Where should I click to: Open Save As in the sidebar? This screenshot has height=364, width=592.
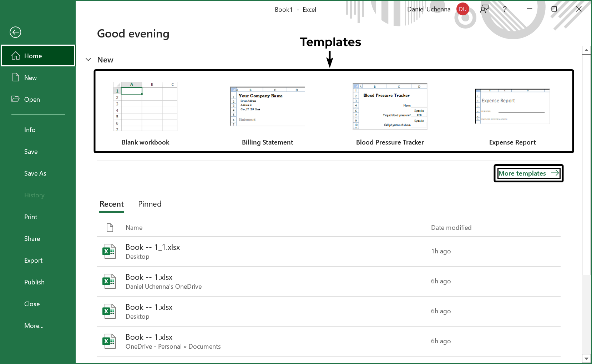(35, 173)
